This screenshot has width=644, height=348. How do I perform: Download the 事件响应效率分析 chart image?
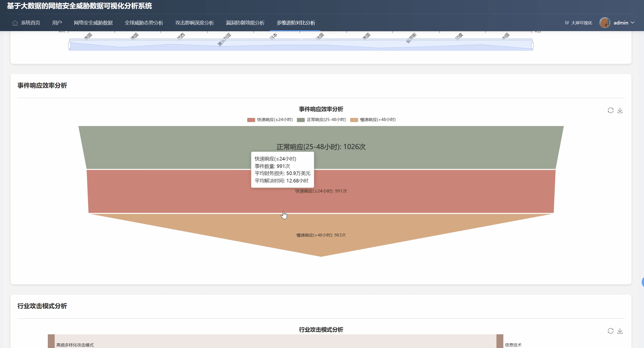pos(620,111)
